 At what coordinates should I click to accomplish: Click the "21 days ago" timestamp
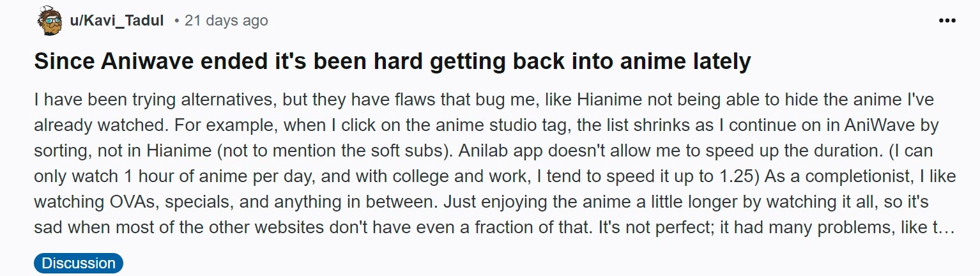coord(226,21)
